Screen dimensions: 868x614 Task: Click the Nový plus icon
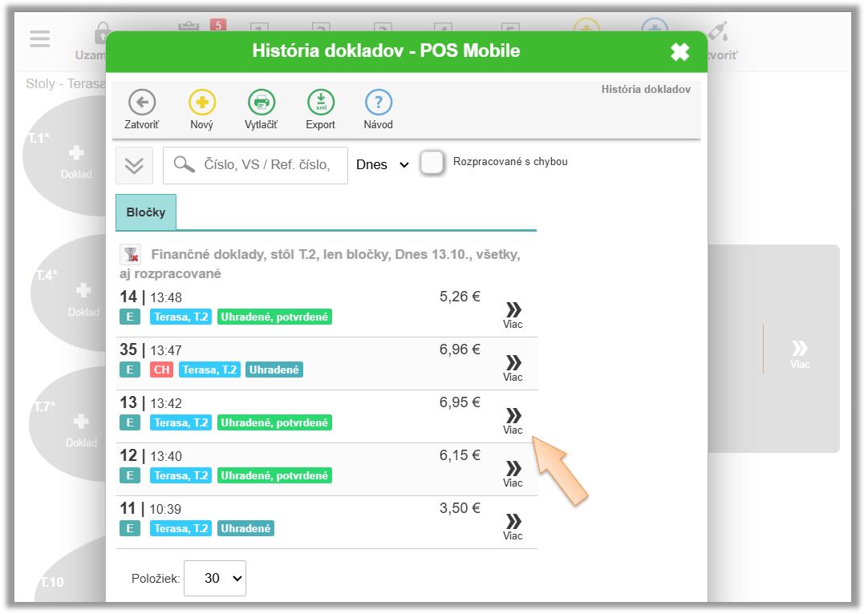tap(201, 103)
